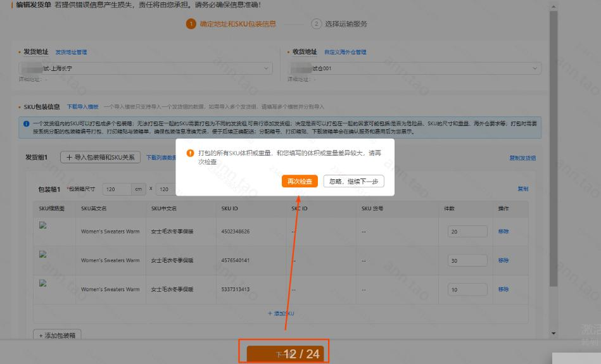Viewport: 601px width, 364px height.
Task: Open 自定义海外仓管理 link
Action: pos(345,52)
